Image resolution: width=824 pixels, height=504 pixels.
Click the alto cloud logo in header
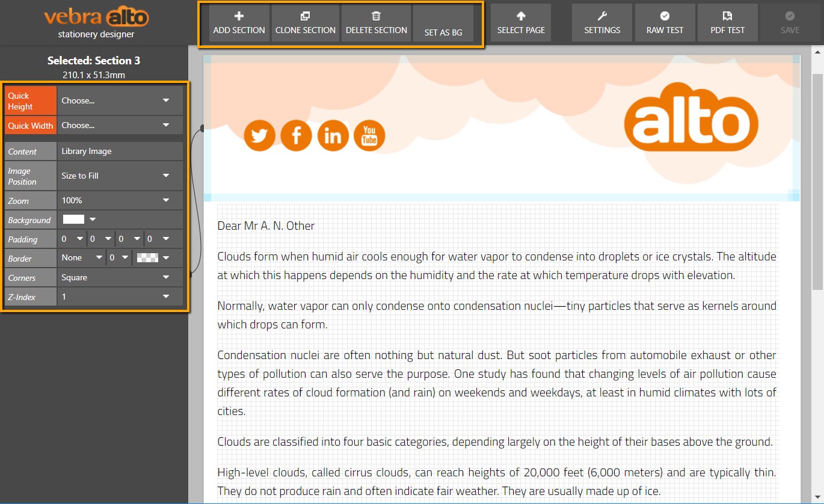[x=691, y=117]
